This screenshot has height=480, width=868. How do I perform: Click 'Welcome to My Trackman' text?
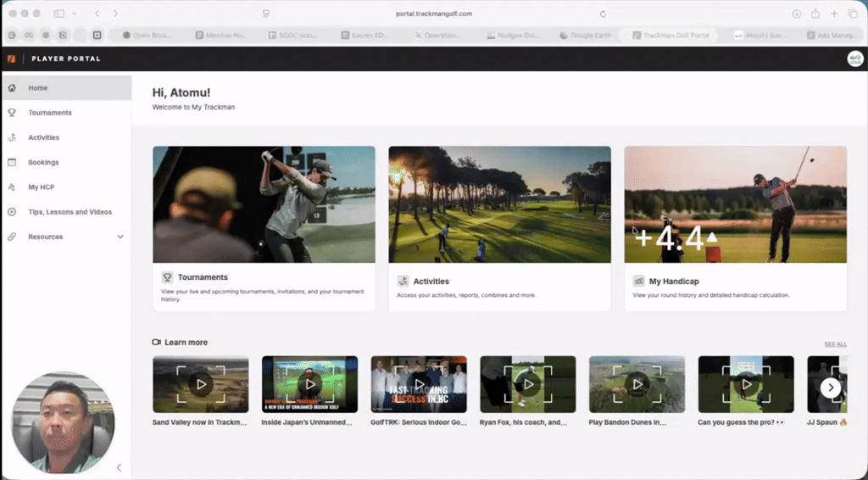click(194, 107)
